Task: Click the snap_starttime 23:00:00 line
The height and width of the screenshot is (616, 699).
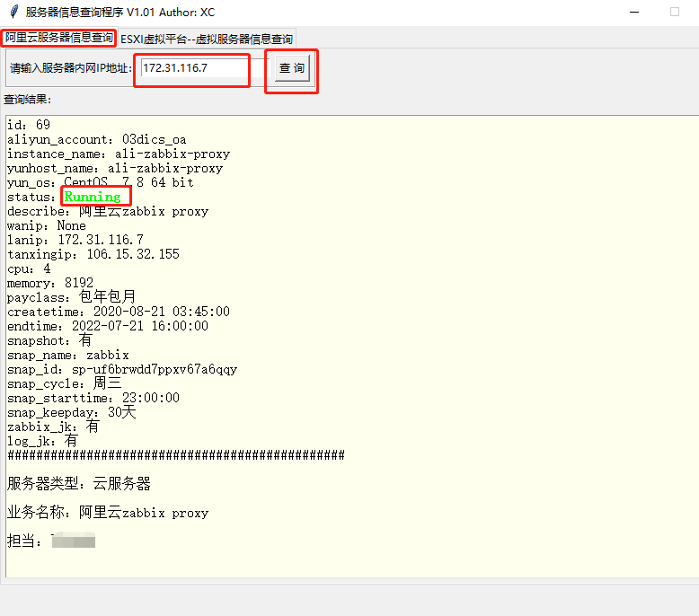Action: [x=93, y=398]
